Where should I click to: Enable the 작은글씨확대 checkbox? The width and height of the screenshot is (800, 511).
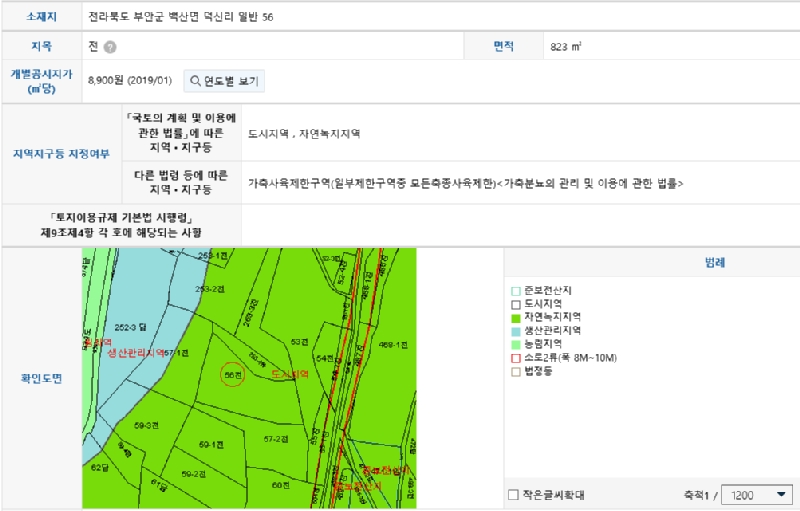pyautogui.click(x=513, y=495)
